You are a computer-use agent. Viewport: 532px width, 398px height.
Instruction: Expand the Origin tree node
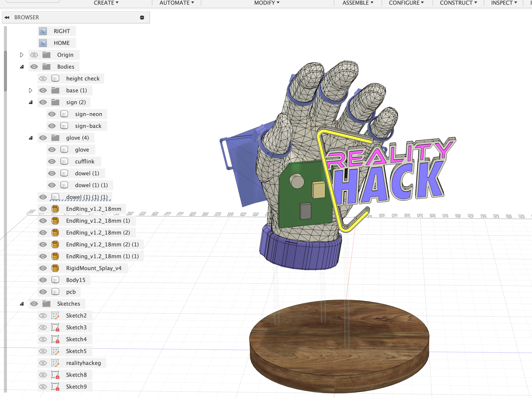[22, 55]
